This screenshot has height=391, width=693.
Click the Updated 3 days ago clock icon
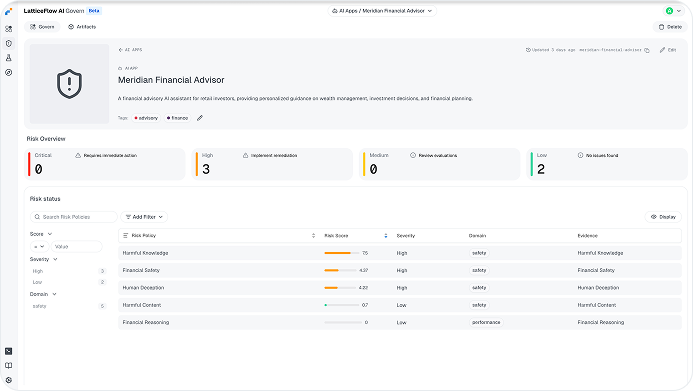[528, 50]
